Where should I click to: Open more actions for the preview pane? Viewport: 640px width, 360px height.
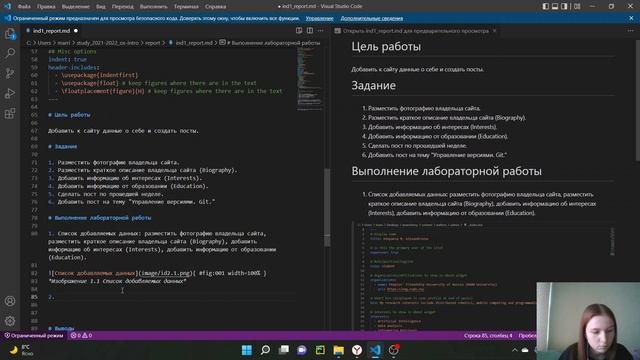click(631, 31)
